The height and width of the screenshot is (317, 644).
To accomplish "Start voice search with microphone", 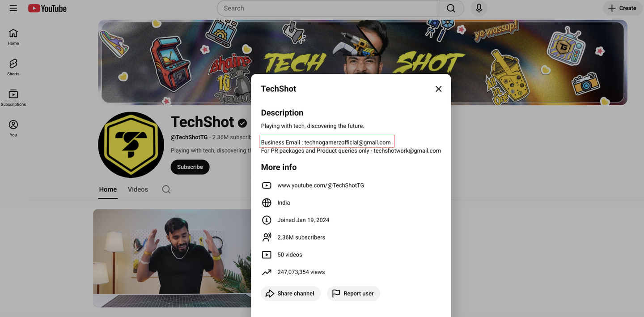I will point(479,8).
